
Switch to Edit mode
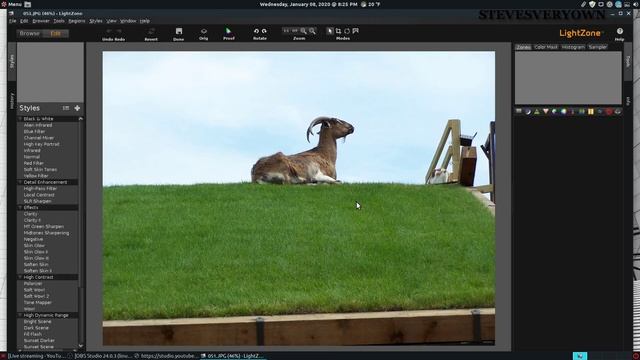pyautogui.click(x=56, y=33)
